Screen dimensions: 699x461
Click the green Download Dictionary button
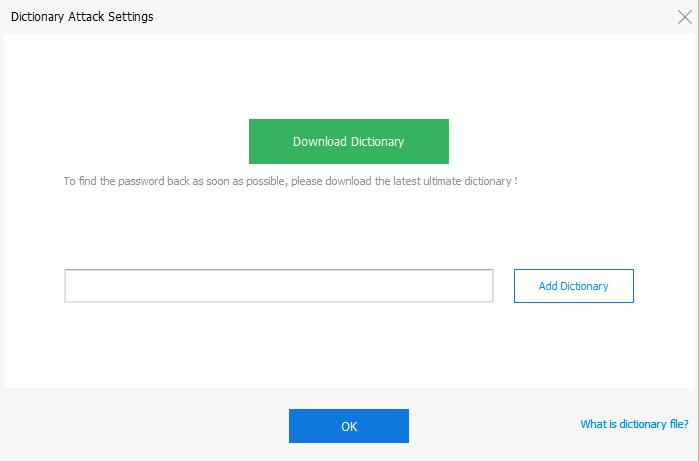pyautogui.click(x=349, y=141)
